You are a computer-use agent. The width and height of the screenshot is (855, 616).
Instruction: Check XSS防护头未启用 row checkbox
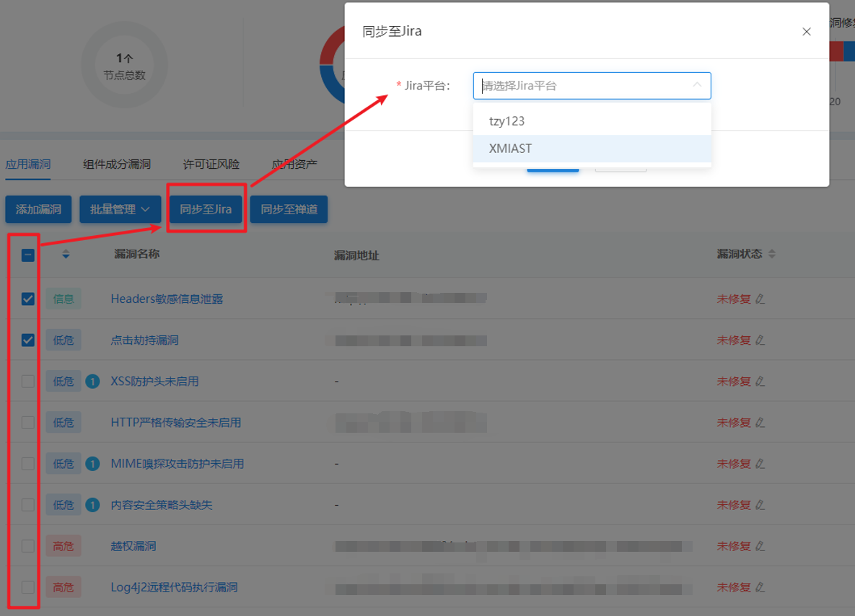pyautogui.click(x=28, y=381)
